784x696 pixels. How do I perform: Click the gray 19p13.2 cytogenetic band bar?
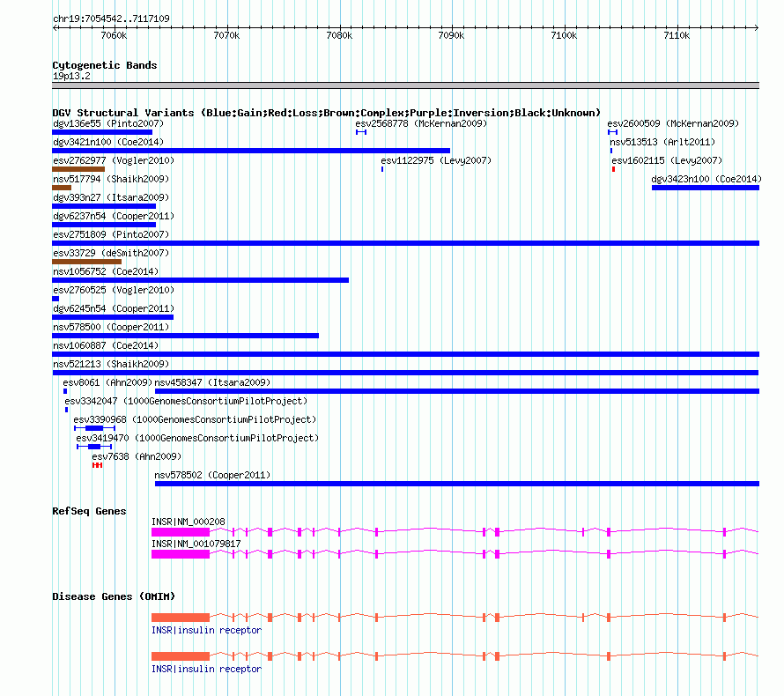tap(405, 85)
